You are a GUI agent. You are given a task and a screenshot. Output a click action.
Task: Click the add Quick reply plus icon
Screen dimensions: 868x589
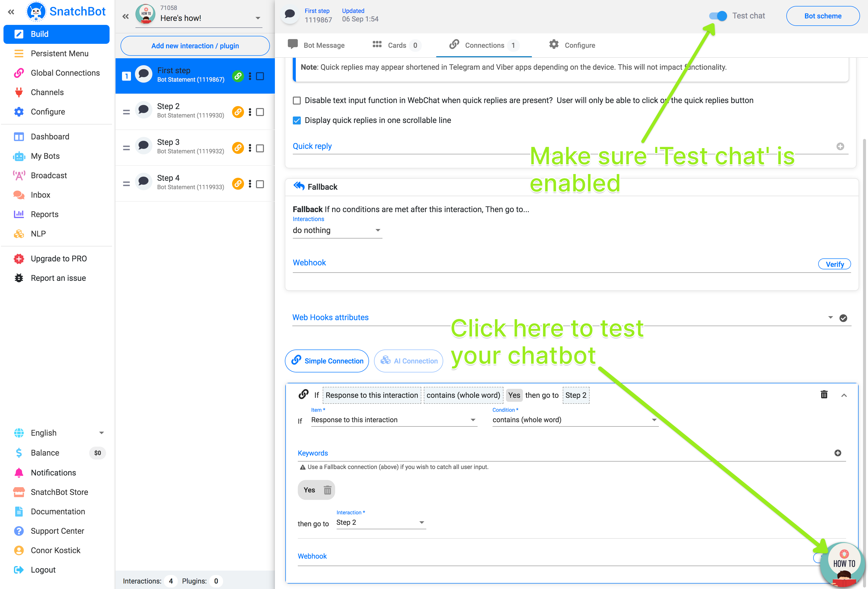pyautogui.click(x=840, y=146)
